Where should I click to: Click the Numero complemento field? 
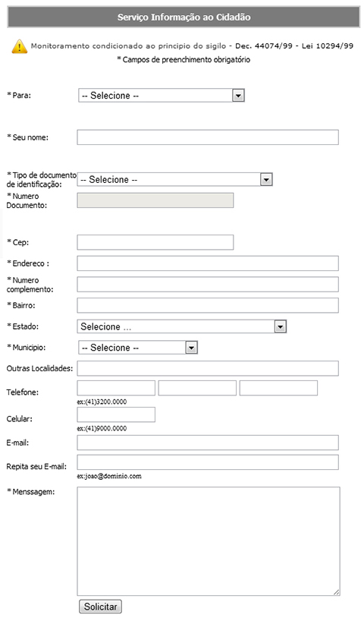coord(208,285)
